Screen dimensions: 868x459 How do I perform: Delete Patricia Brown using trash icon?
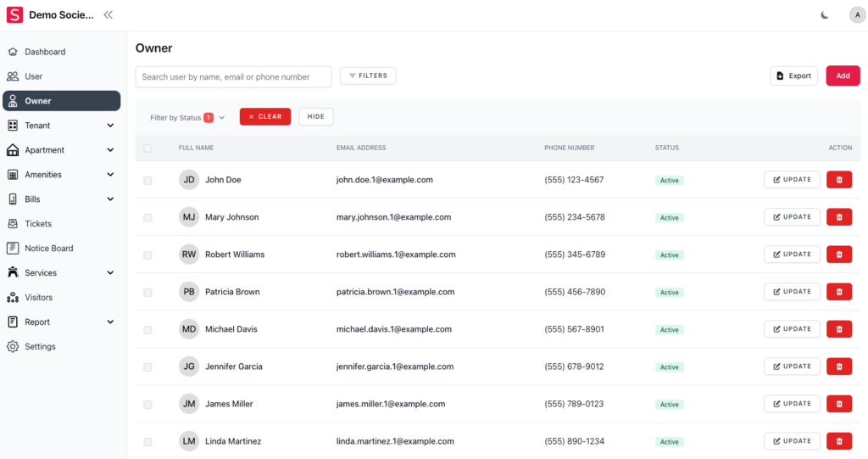click(838, 292)
